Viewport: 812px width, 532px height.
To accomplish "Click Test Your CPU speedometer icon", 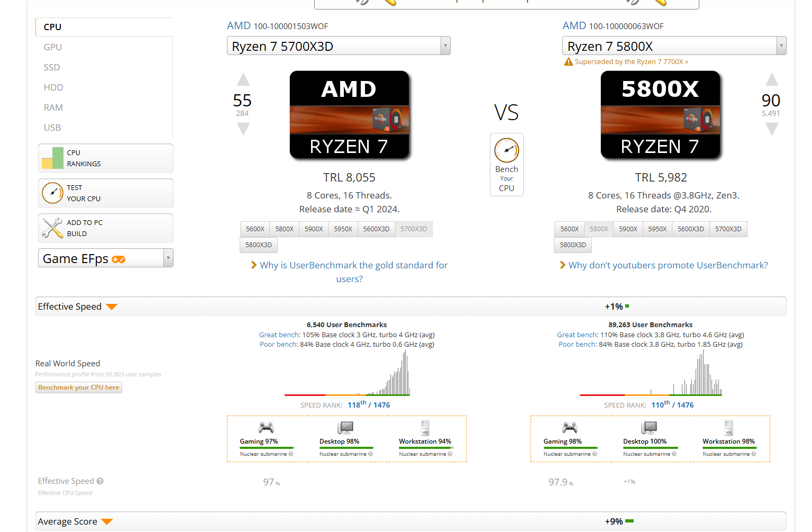I will point(52,193).
